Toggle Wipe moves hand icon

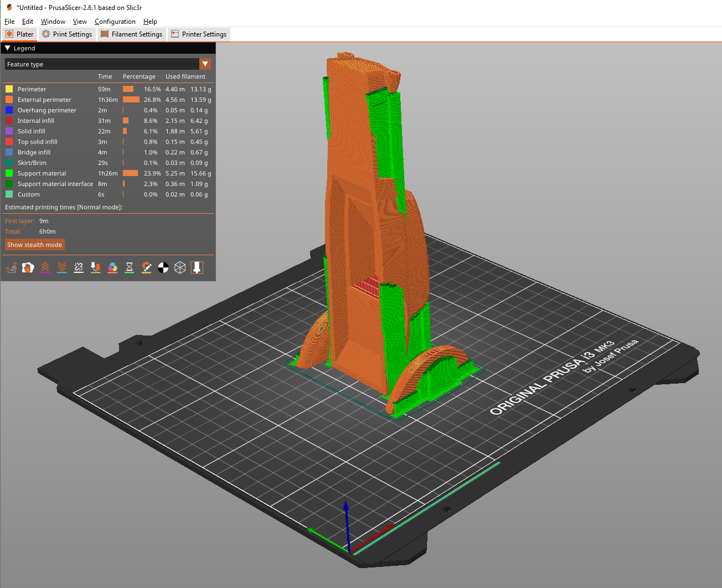pyautogui.click(x=28, y=268)
